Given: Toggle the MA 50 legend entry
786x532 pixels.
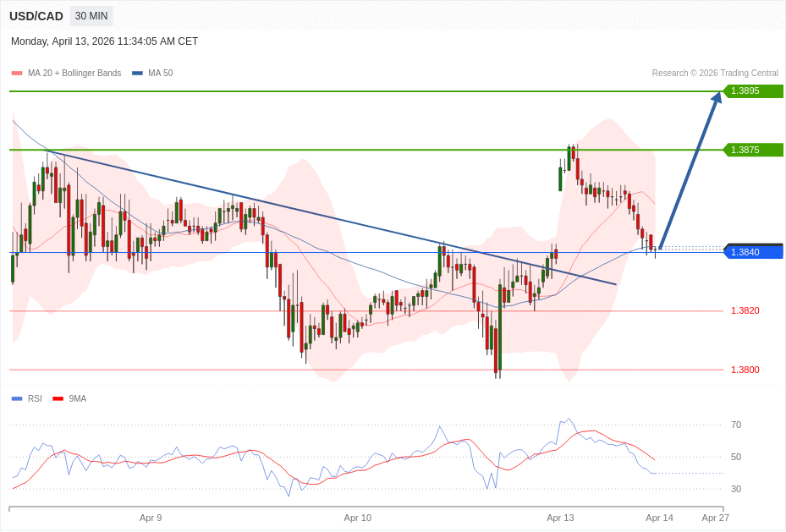Looking at the screenshot, I should pos(152,74).
